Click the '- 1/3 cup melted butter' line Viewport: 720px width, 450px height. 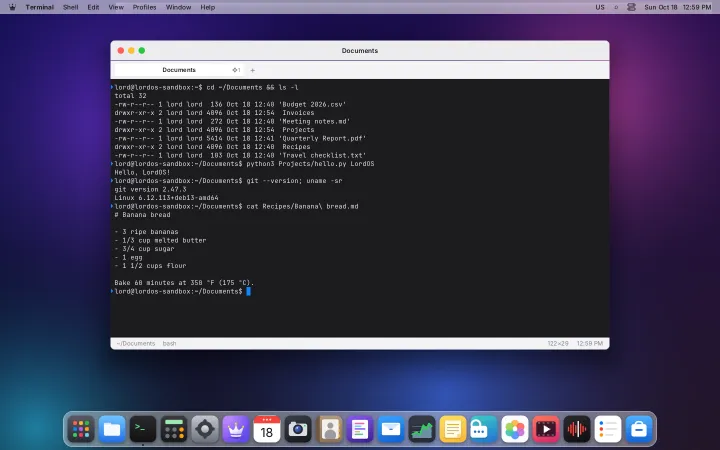tap(160, 241)
